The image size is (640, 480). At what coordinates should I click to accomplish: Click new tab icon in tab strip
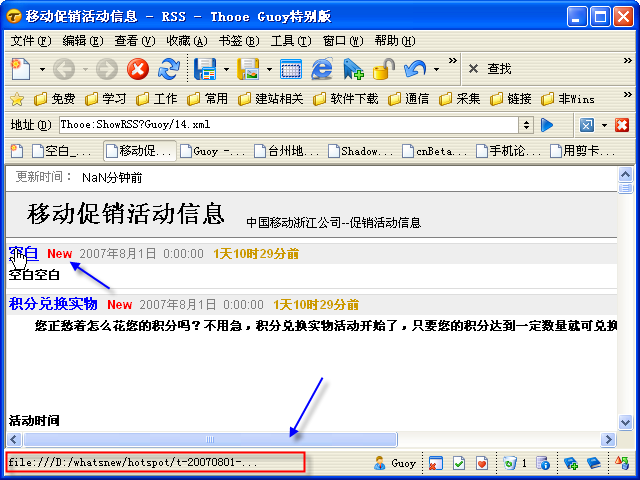tap(17, 151)
